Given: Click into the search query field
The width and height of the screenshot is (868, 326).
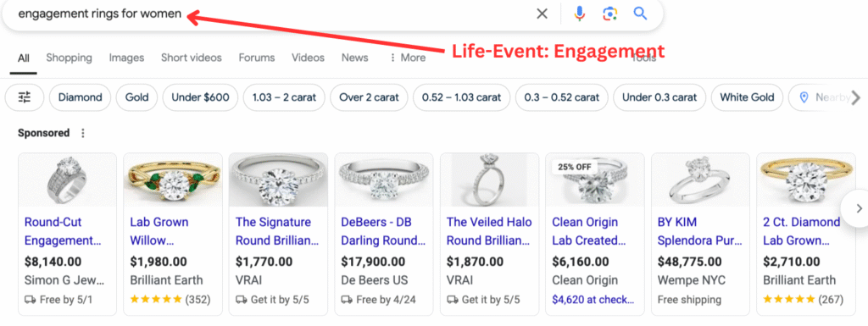Looking at the screenshot, I should tap(265, 14).
